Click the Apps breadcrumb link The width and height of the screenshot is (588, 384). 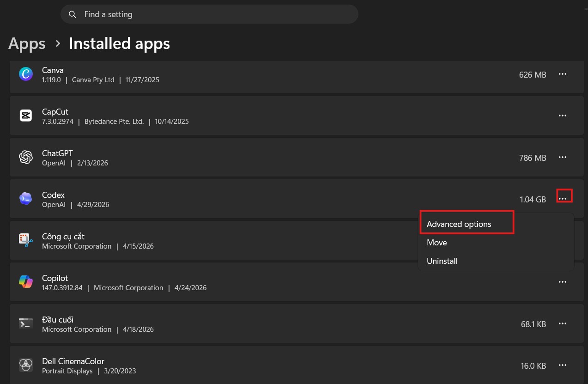pyautogui.click(x=26, y=43)
